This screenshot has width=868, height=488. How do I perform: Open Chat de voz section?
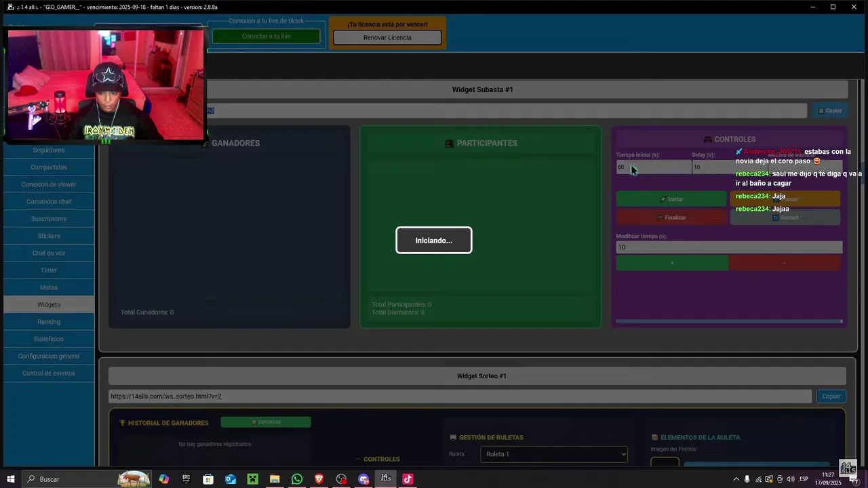coord(49,253)
